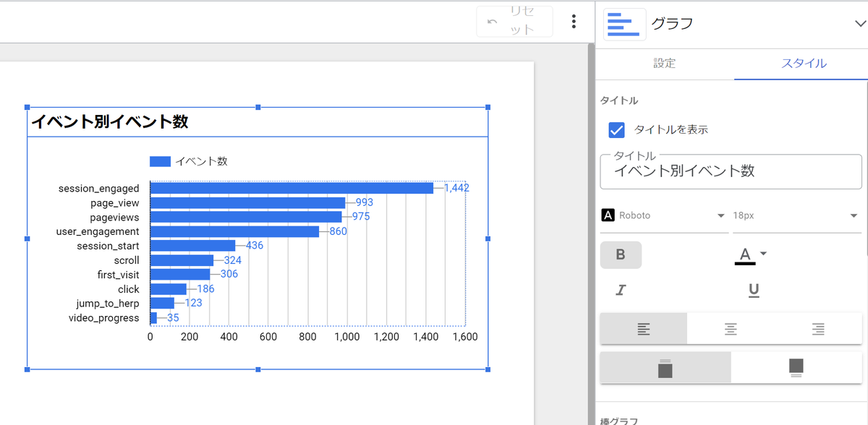
Task: Toggle bold formatting for the title
Action: [621, 254]
